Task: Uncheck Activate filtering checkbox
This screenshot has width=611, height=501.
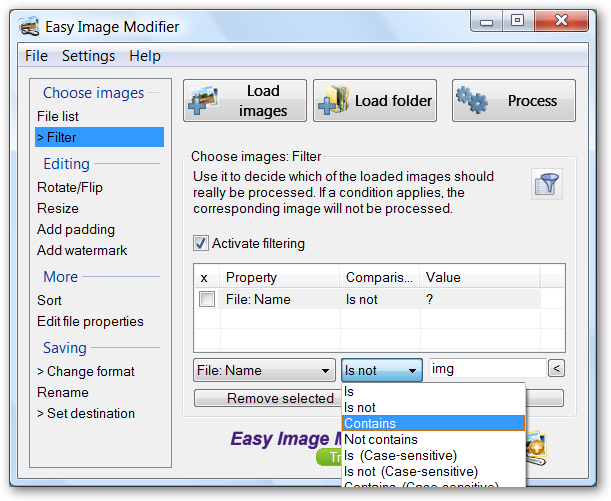Action: coord(201,243)
